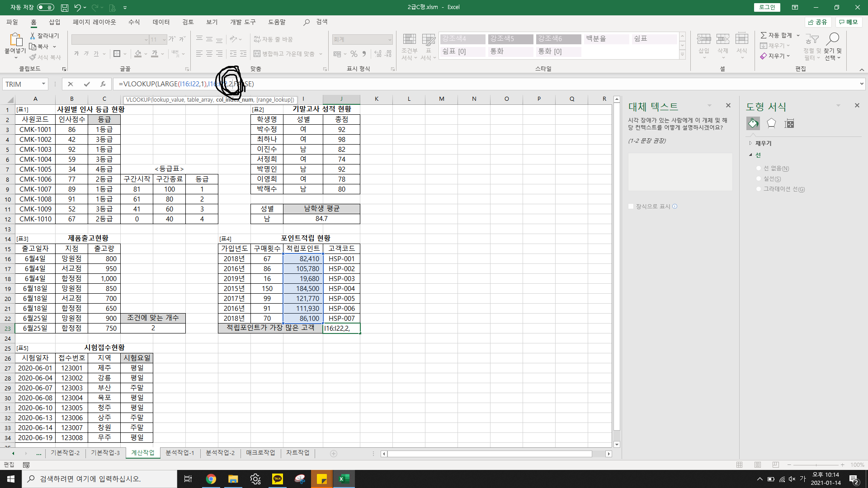
Task: Confirm the formula with the checkmark icon
Action: 87,84
